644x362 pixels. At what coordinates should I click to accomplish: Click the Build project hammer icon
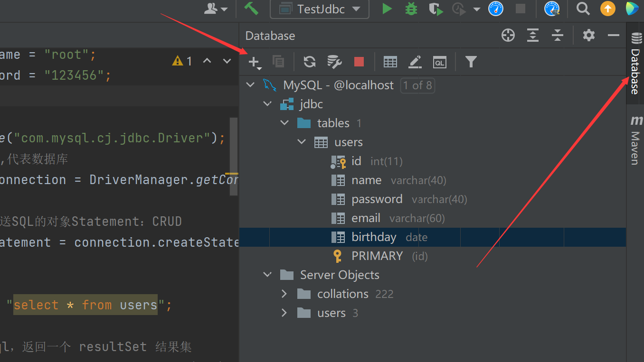[251, 9]
